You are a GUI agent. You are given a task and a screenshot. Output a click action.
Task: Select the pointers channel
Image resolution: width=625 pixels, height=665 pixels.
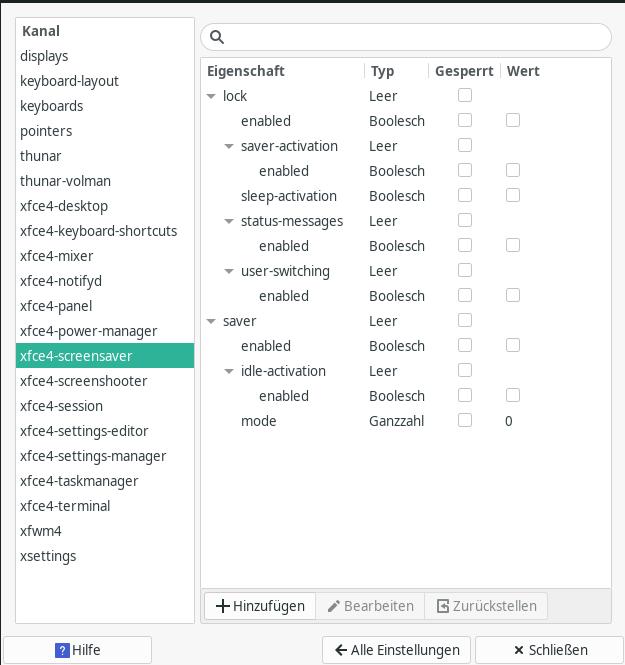click(105, 131)
